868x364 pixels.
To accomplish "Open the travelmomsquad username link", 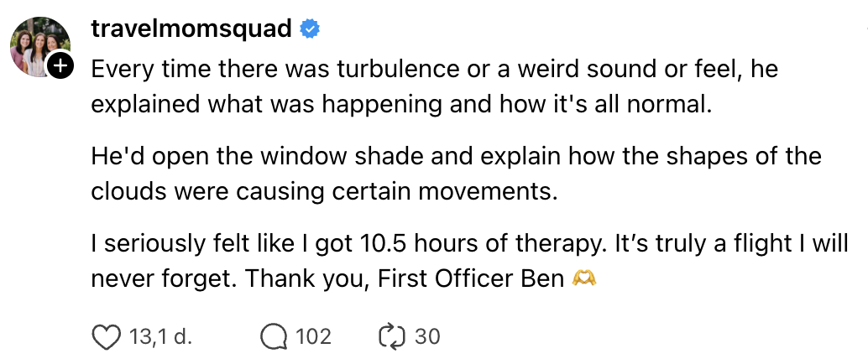I will coord(191,29).
